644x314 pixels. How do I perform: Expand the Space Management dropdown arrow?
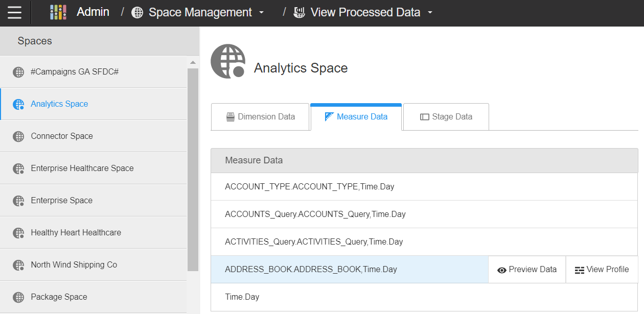[262, 13]
